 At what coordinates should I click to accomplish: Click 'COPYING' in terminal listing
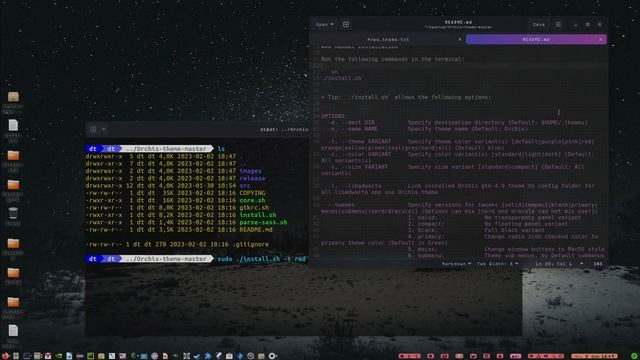pos(252,193)
